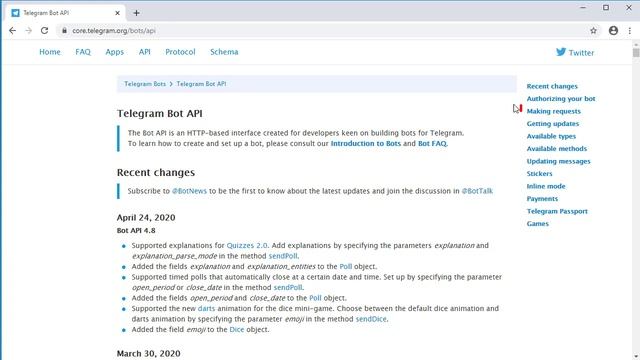This screenshot has width=640, height=360.
Task: Bookmark this page with the star icon
Action: point(593,31)
